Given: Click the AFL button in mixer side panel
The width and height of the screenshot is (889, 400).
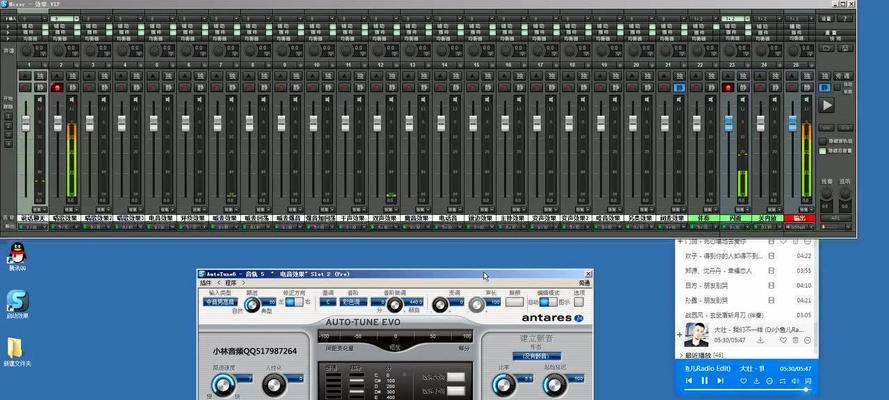Looking at the screenshot, I should click(x=836, y=218).
